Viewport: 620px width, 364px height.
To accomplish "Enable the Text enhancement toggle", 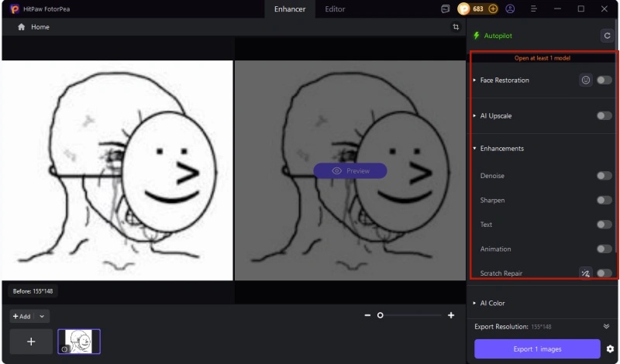I will pos(604,225).
